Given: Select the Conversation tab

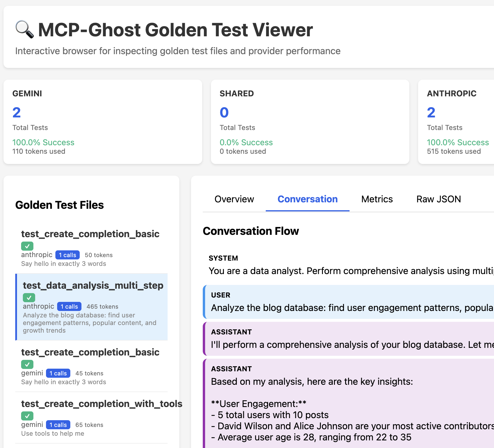Looking at the screenshot, I should 307,199.
